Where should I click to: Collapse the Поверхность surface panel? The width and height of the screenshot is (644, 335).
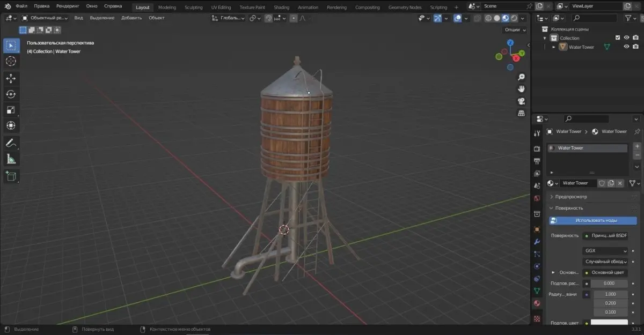click(x=569, y=208)
